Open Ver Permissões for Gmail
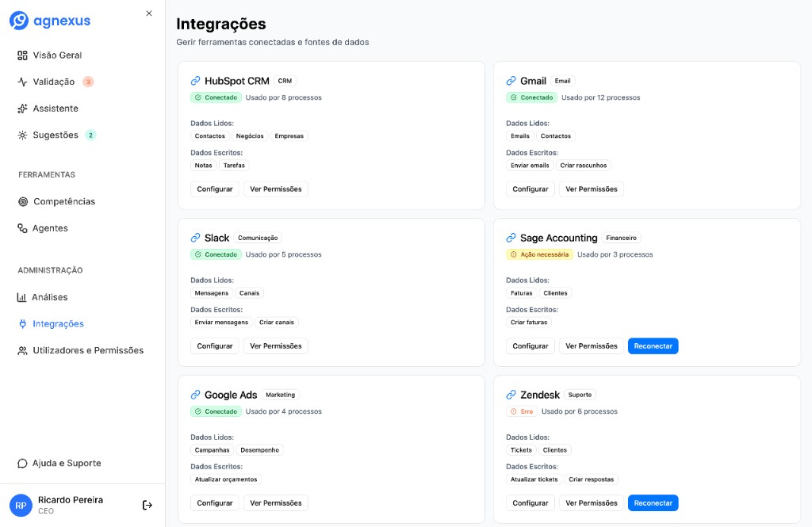This screenshot has height=527, width=812. point(592,189)
